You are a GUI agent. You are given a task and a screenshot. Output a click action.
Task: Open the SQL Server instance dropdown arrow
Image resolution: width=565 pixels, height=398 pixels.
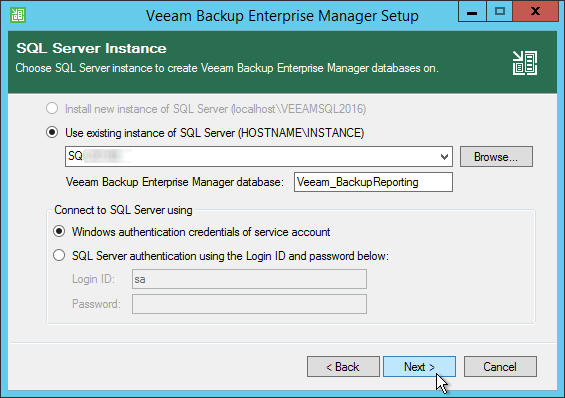(x=444, y=157)
